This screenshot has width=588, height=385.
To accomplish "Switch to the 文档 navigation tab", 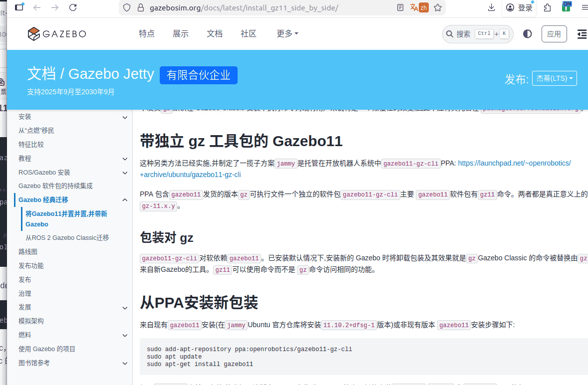I will pos(214,33).
